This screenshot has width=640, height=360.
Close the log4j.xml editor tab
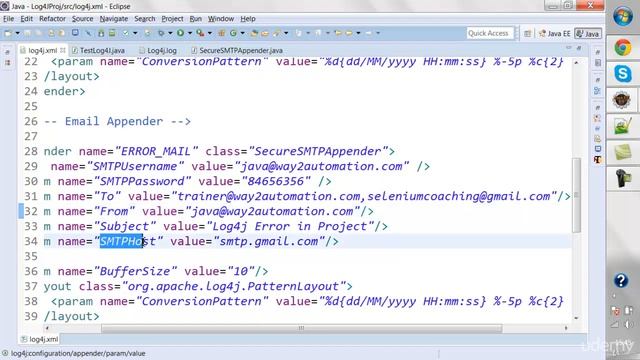(62, 50)
